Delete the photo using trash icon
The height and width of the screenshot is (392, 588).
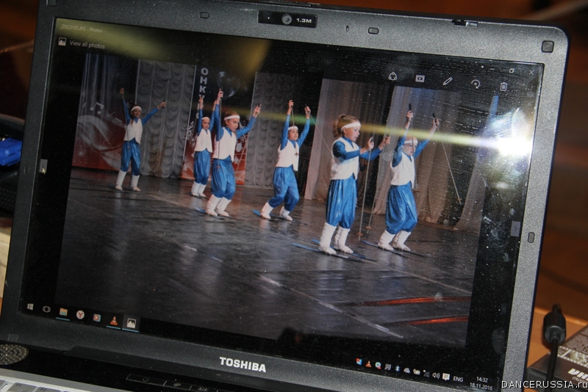tap(503, 87)
